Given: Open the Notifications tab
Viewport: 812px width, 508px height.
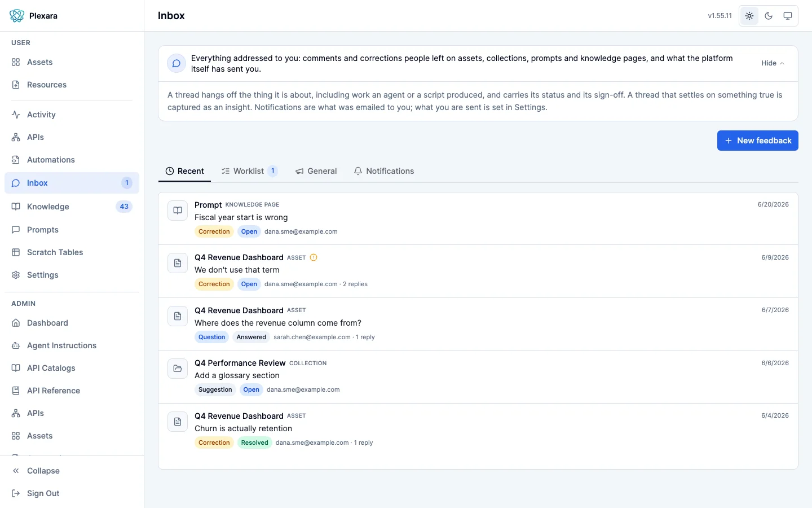Looking at the screenshot, I should tap(384, 171).
